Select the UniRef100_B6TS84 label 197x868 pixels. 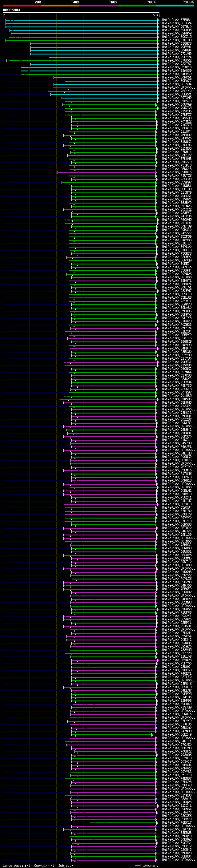[177, 84]
